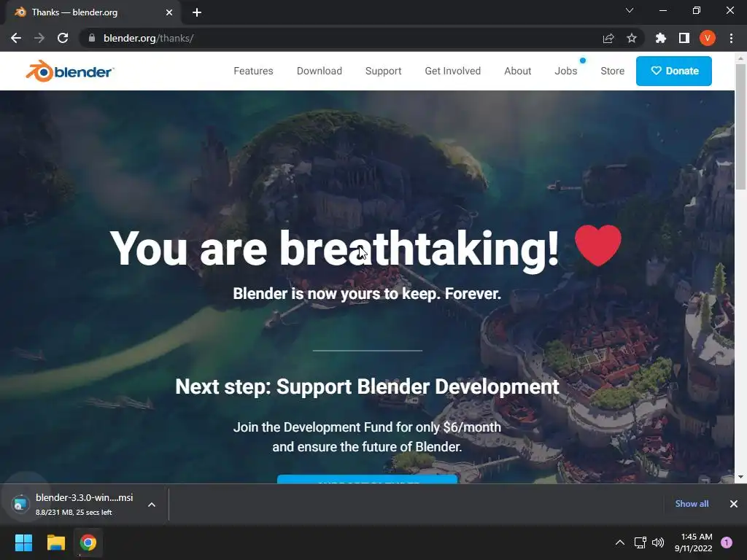Open the Support menu item
Viewport: 747px width, 560px height.
click(384, 71)
